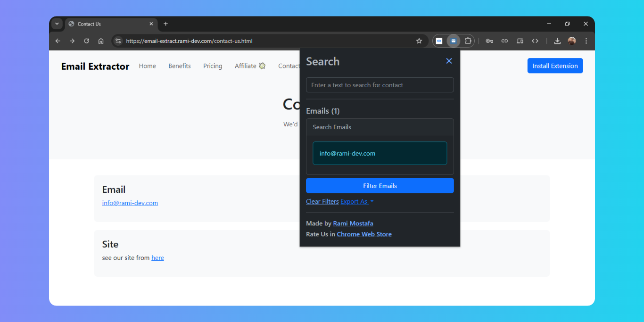The width and height of the screenshot is (644, 322).
Task: Click the Site card heading
Action: 110,244
